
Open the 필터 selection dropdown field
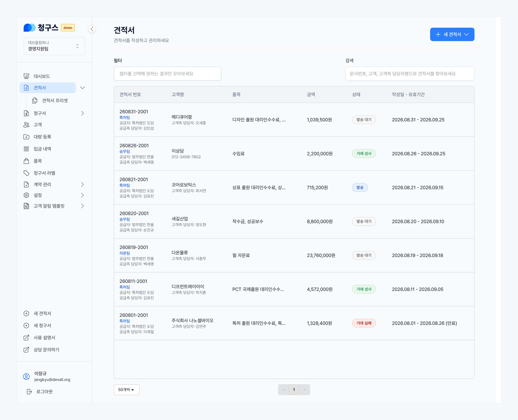[167, 74]
